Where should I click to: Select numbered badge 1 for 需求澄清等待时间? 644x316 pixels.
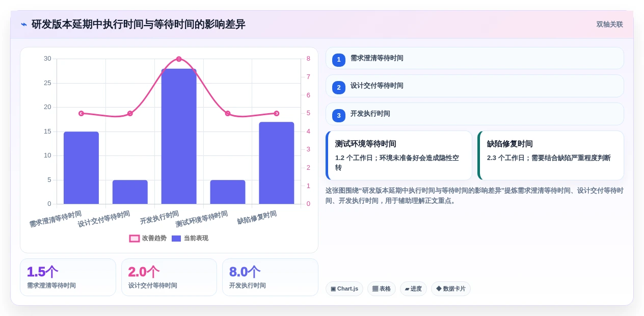[339, 60]
